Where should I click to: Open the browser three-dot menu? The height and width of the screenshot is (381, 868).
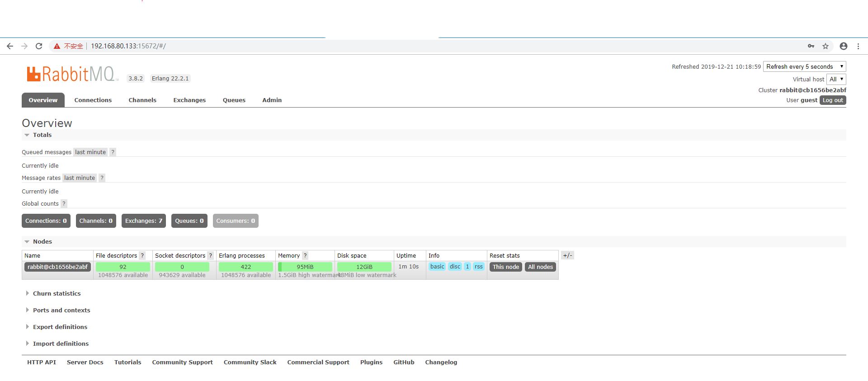click(858, 46)
